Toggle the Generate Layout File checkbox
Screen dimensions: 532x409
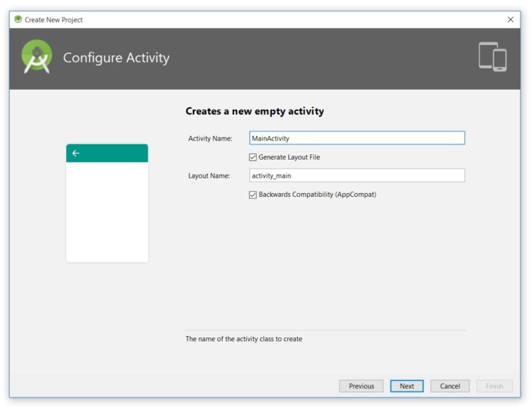click(253, 157)
